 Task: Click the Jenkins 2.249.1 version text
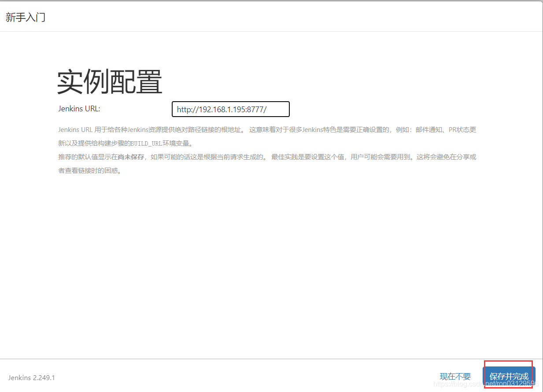(x=31, y=377)
